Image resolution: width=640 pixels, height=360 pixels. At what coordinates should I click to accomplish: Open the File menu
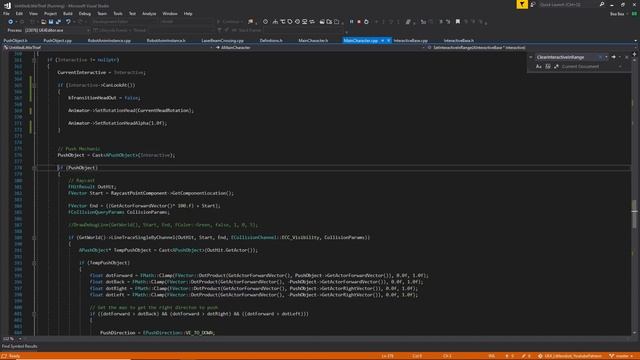pyautogui.click(x=6, y=13)
